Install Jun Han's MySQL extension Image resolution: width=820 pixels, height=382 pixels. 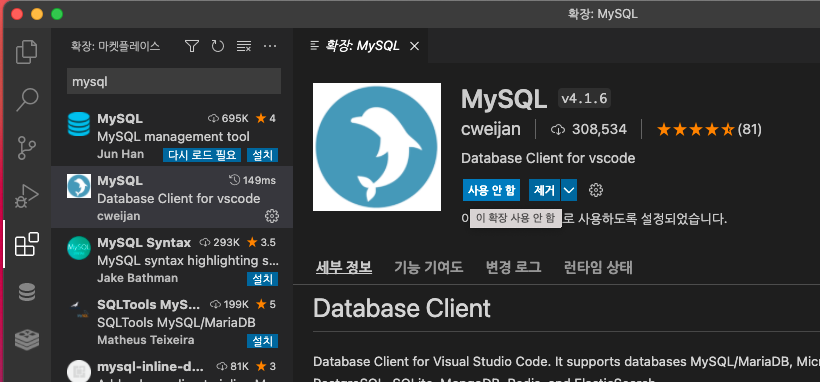(263, 155)
